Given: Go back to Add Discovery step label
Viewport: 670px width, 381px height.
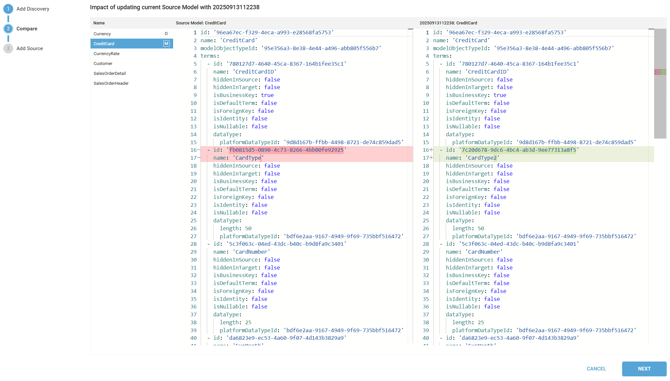Looking at the screenshot, I should click(33, 9).
